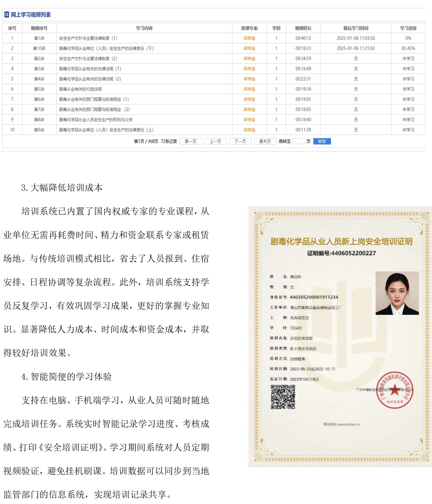The height and width of the screenshot is (504, 432).
Task: Click the 下一页 pagination button
Action: (240, 141)
